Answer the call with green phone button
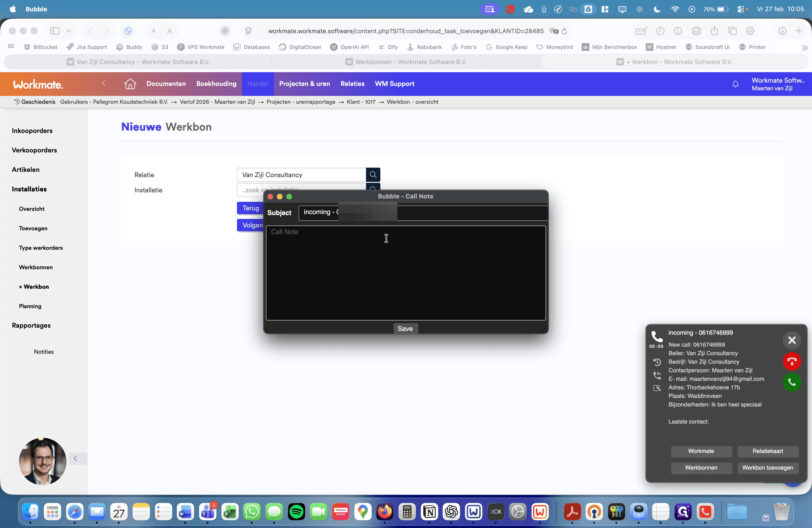 (792, 382)
